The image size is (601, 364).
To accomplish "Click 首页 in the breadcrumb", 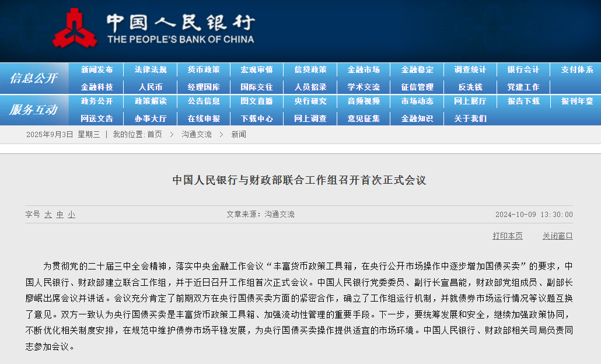I will (155, 135).
